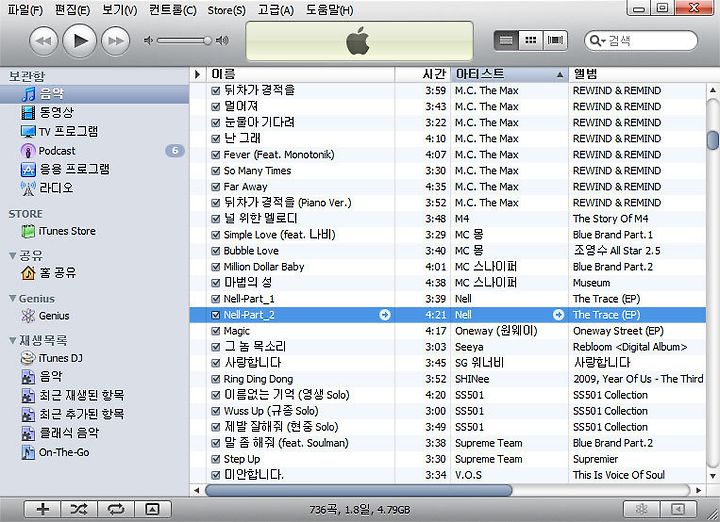Image resolution: width=720 pixels, height=522 pixels.
Task: Open the 편집(E) menu
Action: pyautogui.click(x=72, y=10)
